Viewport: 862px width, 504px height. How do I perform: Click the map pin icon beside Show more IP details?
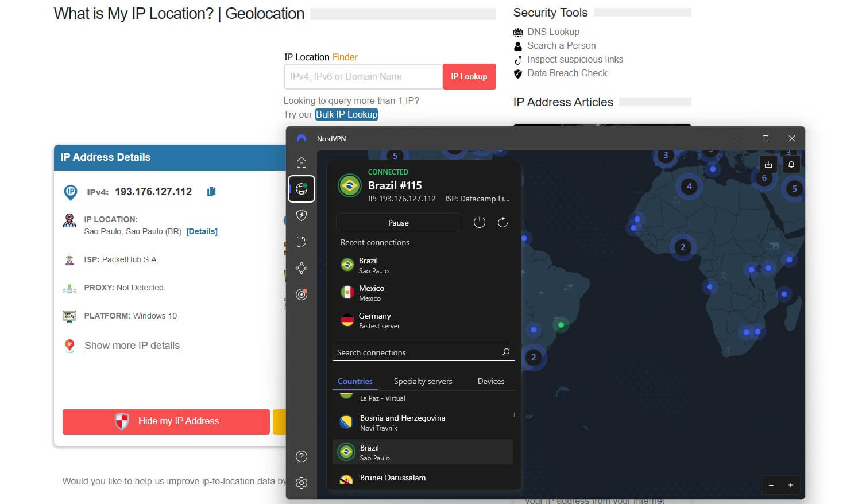(x=69, y=345)
